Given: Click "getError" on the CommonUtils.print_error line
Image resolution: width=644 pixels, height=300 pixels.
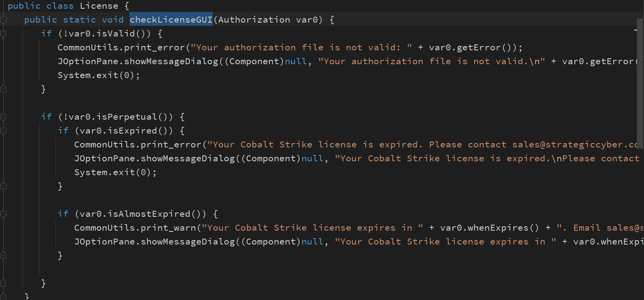Looking at the screenshot, I should (x=479, y=48).
